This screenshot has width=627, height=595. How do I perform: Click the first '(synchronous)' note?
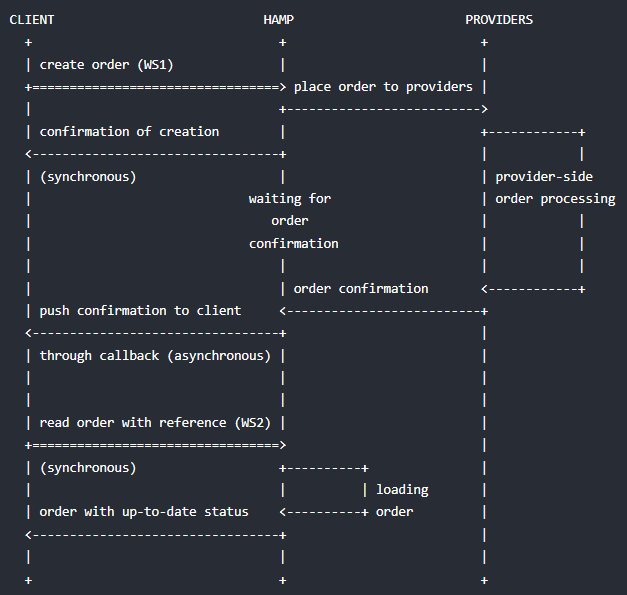(x=88, y=177)
